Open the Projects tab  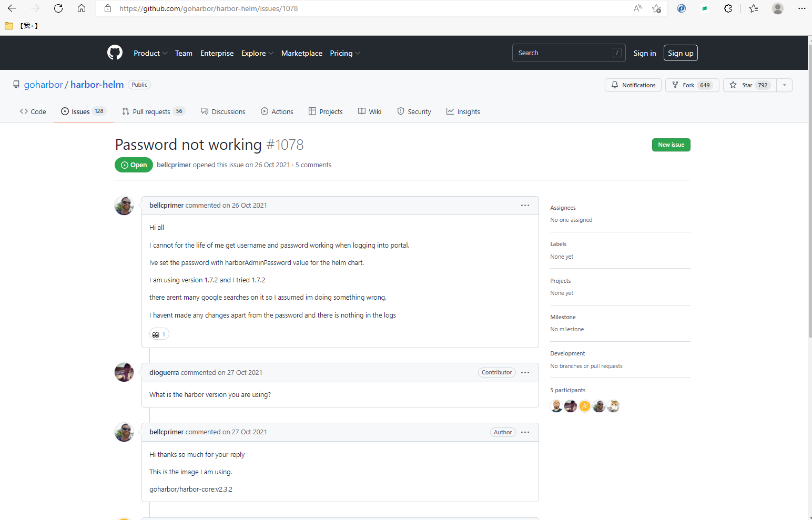pyautogui.click(x=326, y=111)
